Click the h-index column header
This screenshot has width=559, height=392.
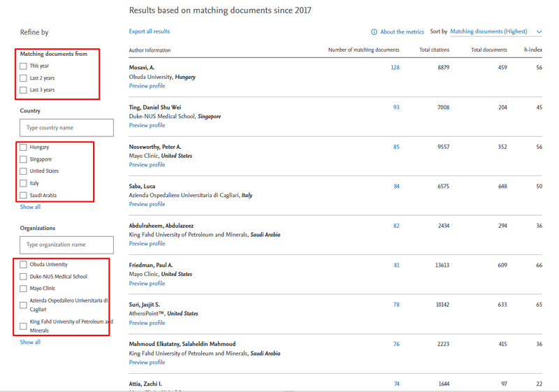(533, 50)
